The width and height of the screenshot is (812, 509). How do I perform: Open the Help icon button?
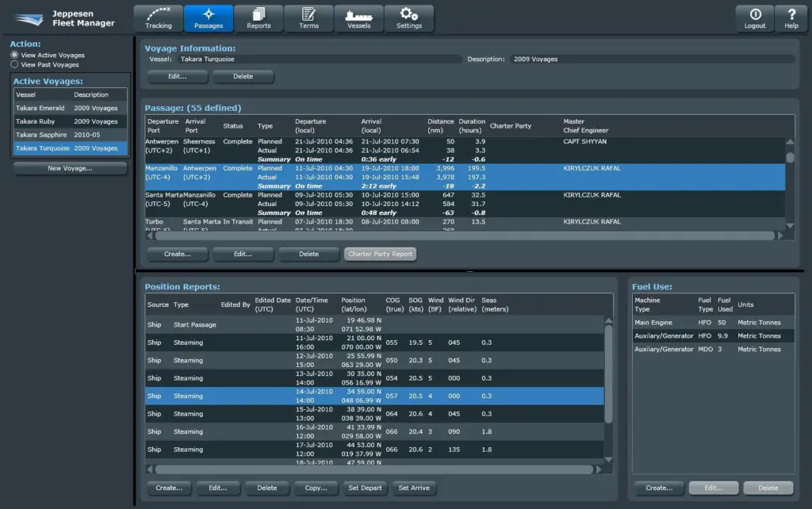tap(791, 18)
